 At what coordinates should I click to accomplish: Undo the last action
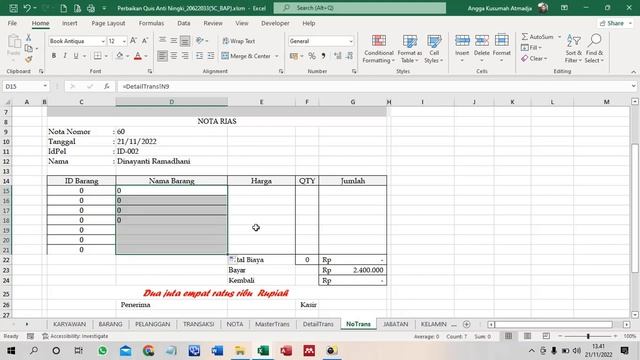(x=27, y=8)
